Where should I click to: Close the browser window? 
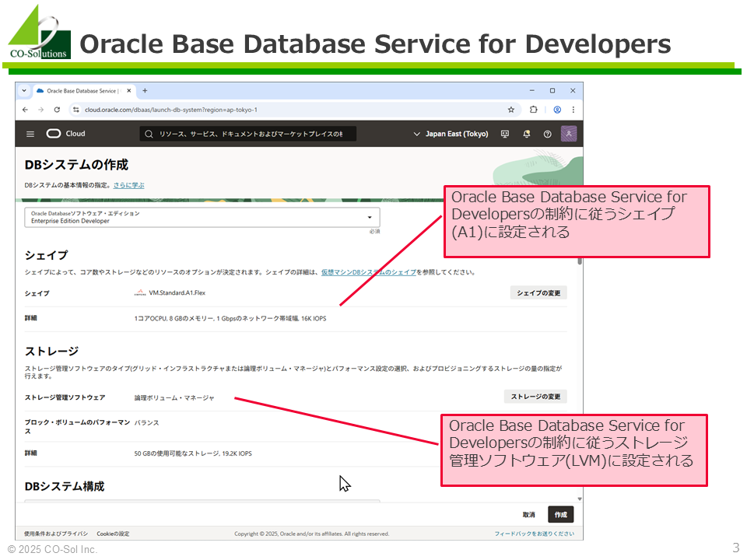pyautogui.click(x=573, y=90)
